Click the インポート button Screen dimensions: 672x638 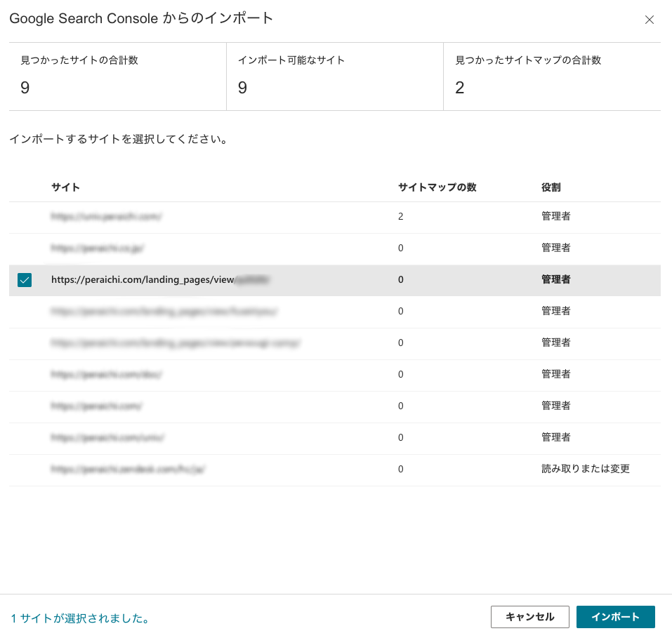pos(615,616)
